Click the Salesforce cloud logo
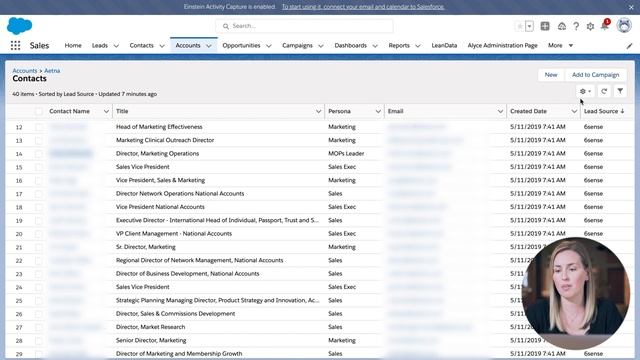640x360 pixels. (19, 26)
